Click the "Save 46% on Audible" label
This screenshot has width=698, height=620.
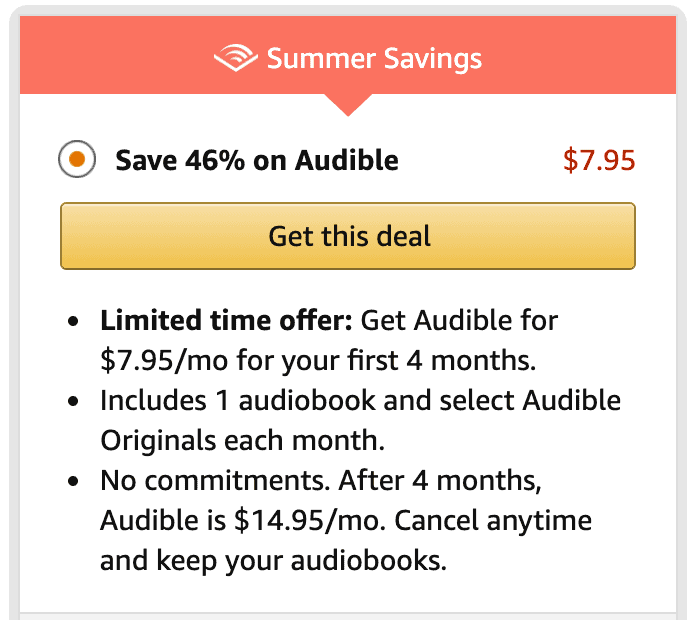click(x=257, y=160)
